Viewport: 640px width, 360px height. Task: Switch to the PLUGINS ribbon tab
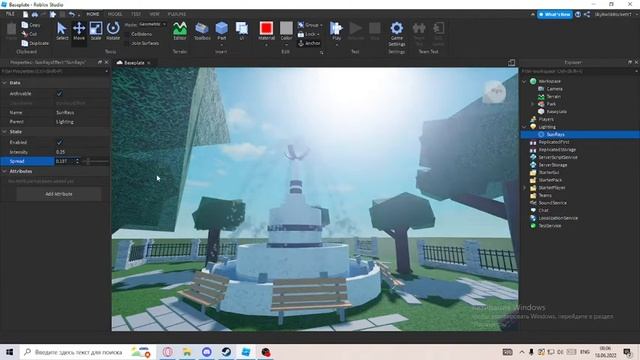[x=177, y=14]
